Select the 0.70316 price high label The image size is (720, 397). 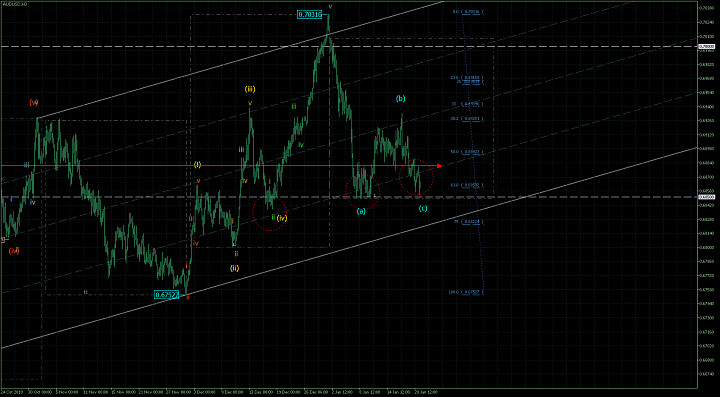click(310, 15)
